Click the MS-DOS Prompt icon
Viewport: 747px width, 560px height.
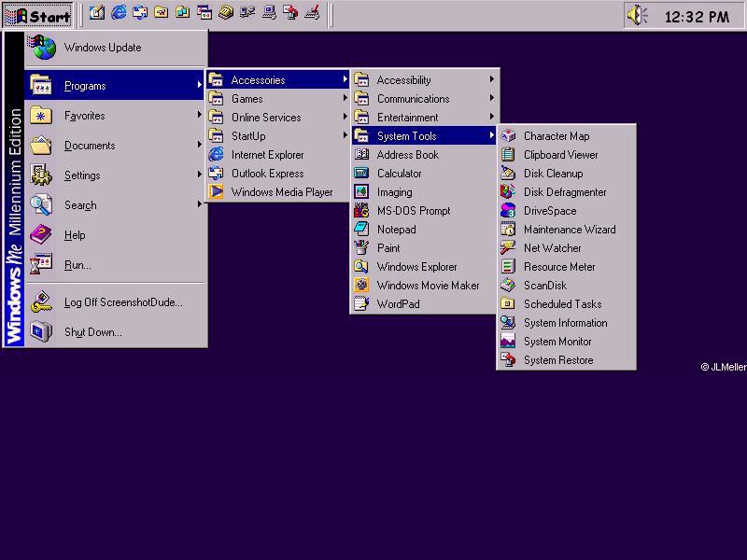361,211
